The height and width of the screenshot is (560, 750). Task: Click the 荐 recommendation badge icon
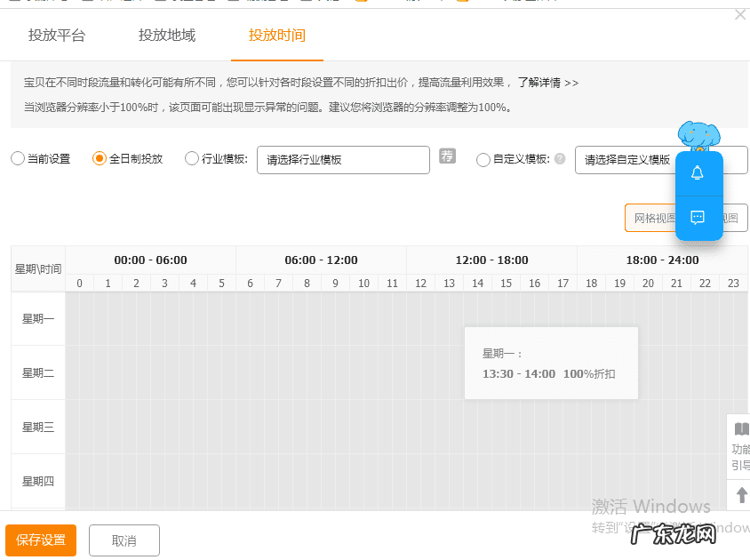pos(447,156)
